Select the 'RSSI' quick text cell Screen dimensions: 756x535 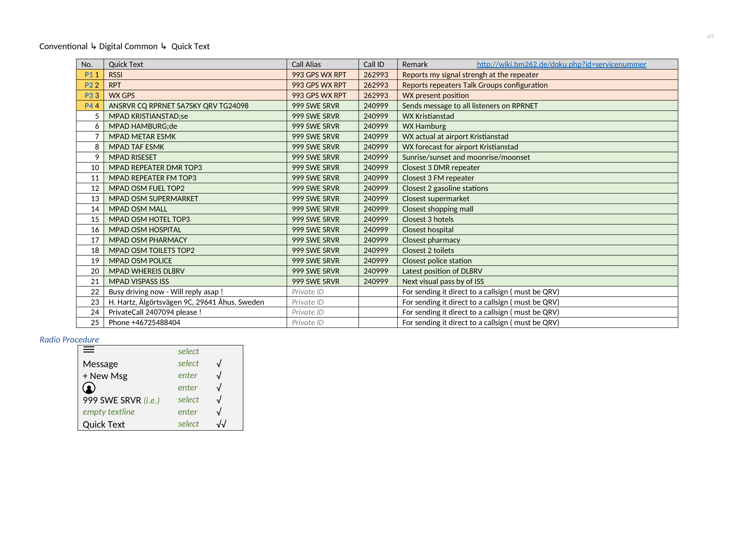(x=195, y=75)
